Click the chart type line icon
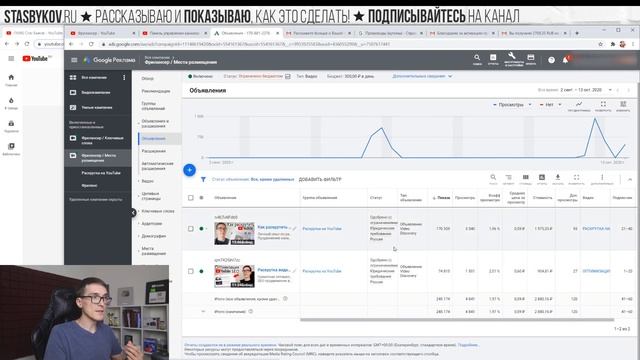 [579, 105]
